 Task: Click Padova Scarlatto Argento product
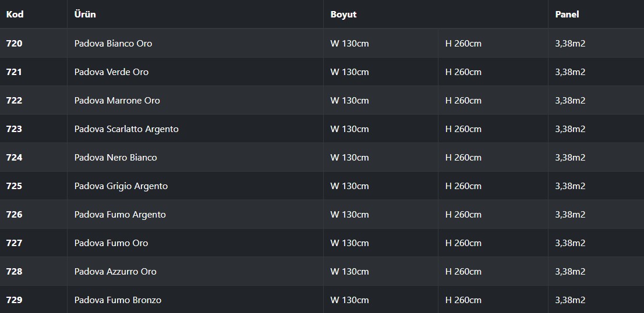[126, 129]
